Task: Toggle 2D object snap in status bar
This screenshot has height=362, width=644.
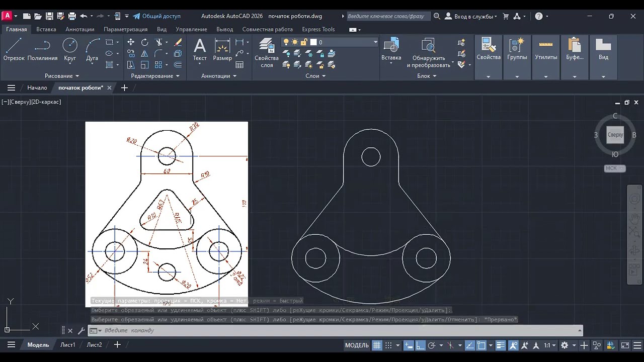Action: 481,345
